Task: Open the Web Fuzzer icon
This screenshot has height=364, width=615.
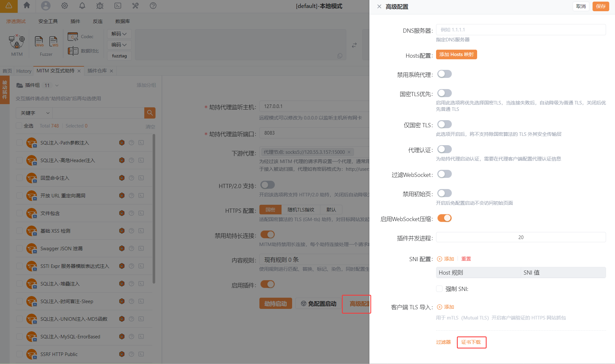Action: coord(39,42)
